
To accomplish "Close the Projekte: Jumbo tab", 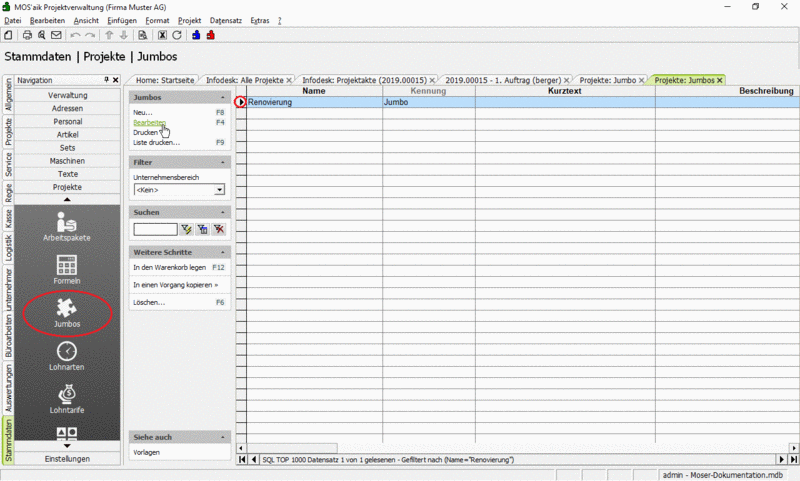I will pos(642,80).
